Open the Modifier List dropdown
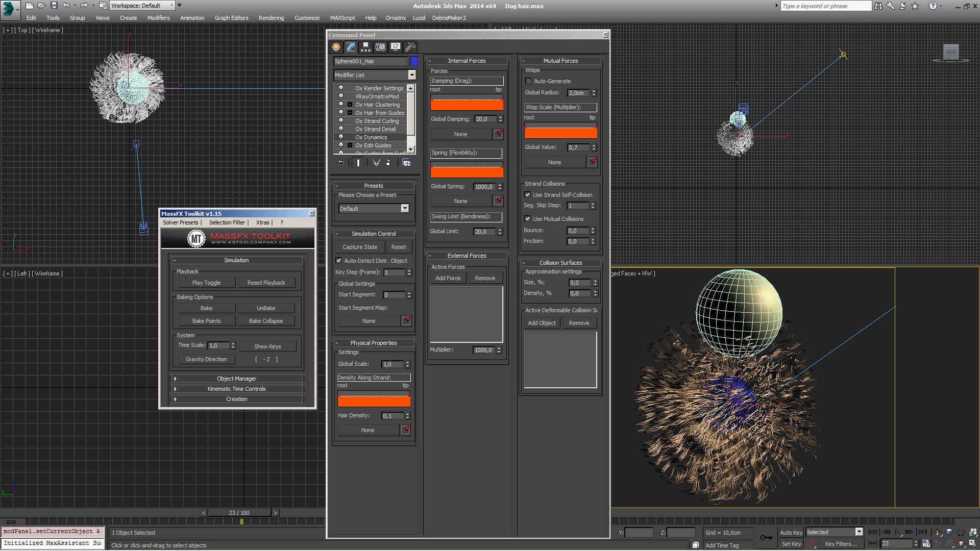 point(375,75)
